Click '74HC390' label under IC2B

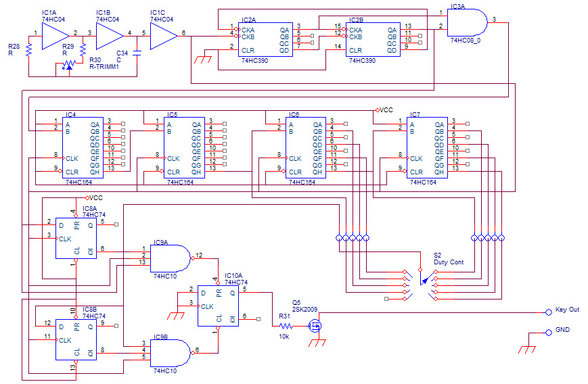coord(362,61)
